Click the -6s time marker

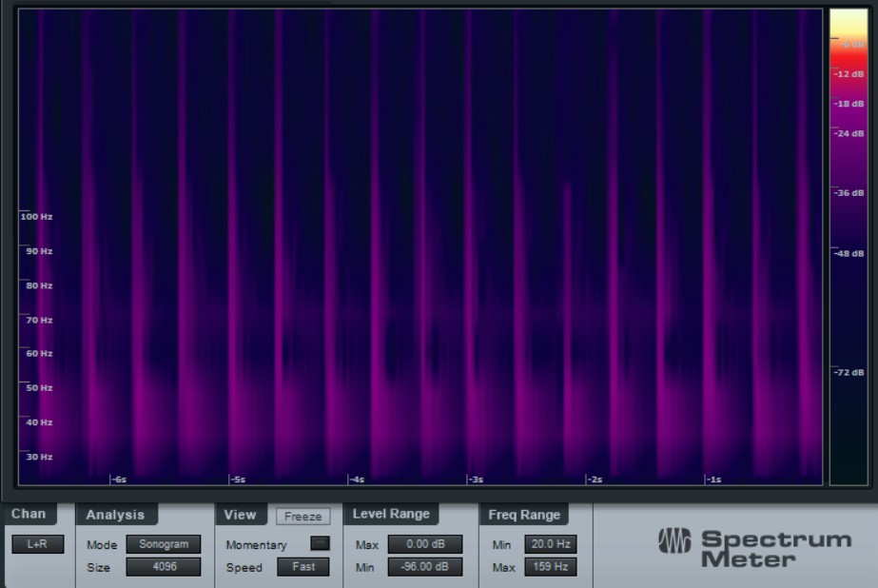(x=119, y=480)
